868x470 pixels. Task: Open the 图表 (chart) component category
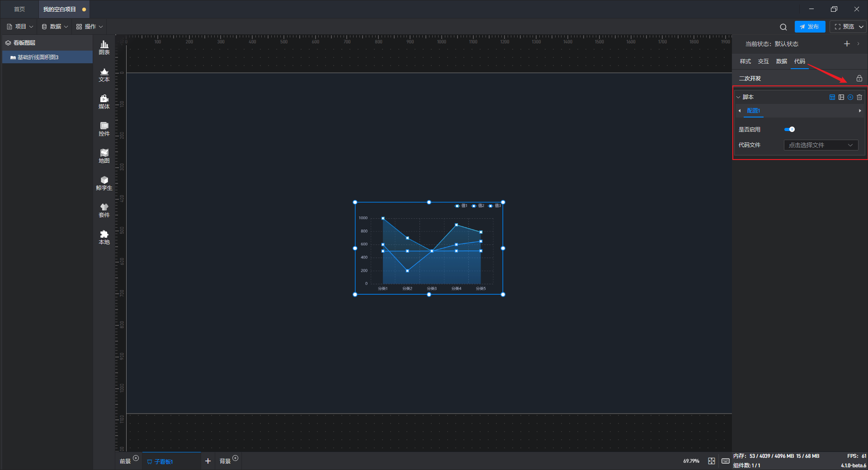coord(104,47)
